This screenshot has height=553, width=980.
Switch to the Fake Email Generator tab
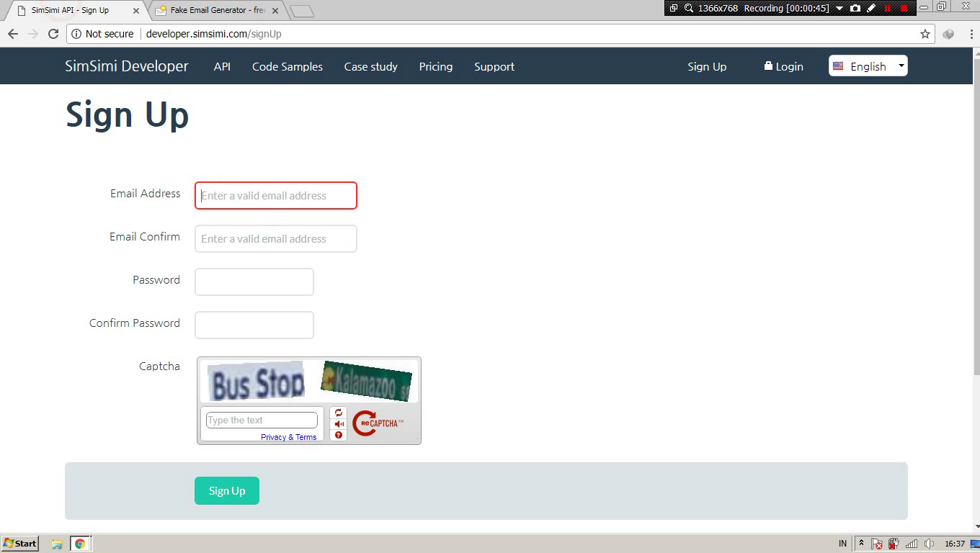(216, 11)
